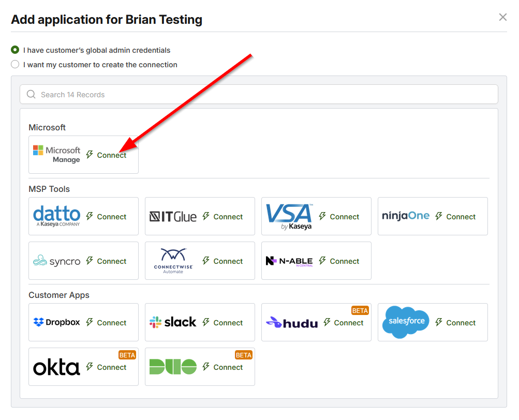The image size is (519, 420).
Task: Select the Datto app icon
Action: 56,216
